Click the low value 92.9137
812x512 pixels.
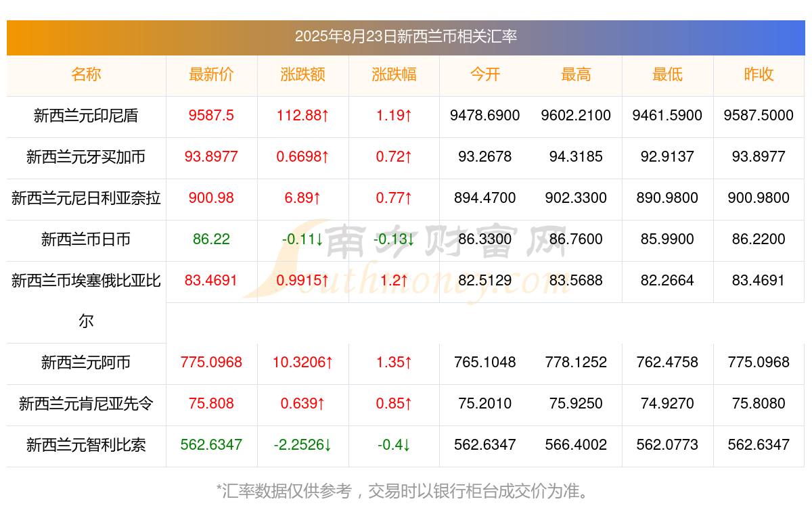[x=667, y=157]
